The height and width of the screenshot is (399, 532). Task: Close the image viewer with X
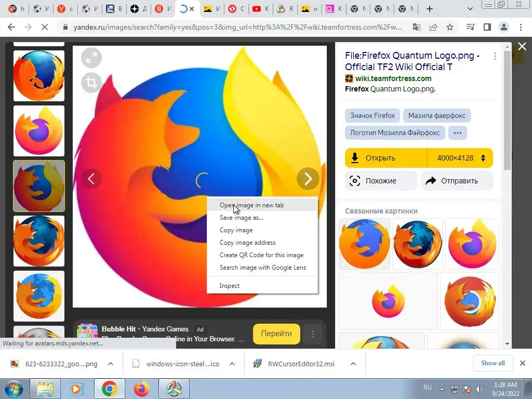[522, 46]
